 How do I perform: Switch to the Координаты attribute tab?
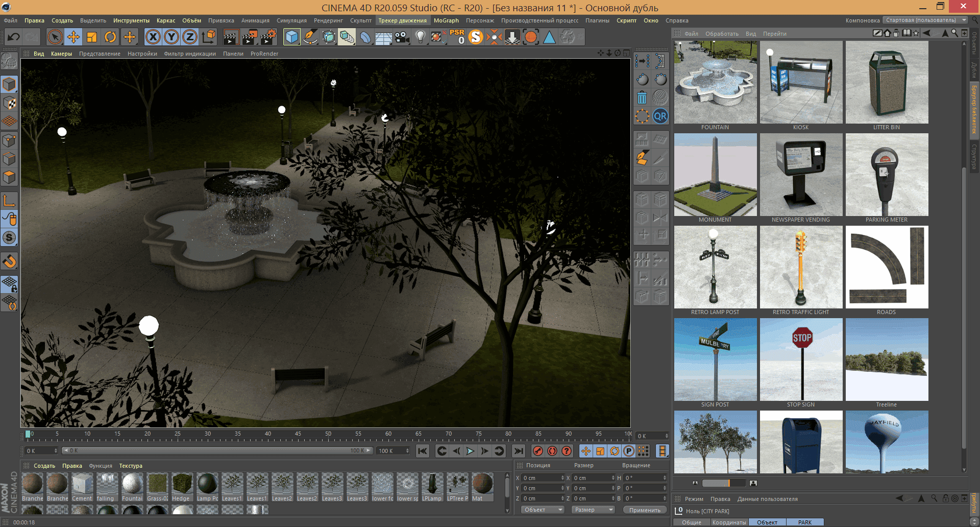[729, 522]
